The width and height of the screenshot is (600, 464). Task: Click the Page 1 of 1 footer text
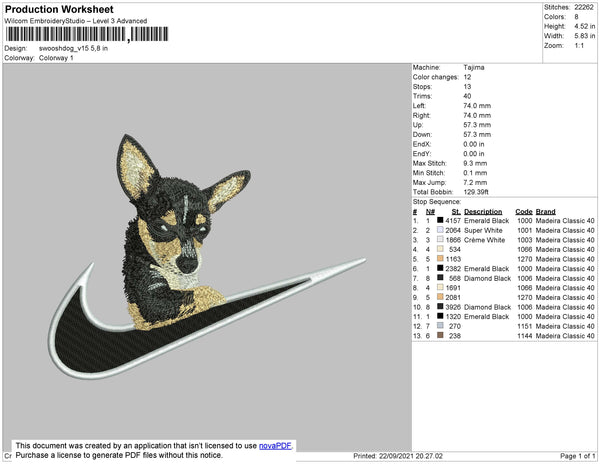[x=577, y=456]
